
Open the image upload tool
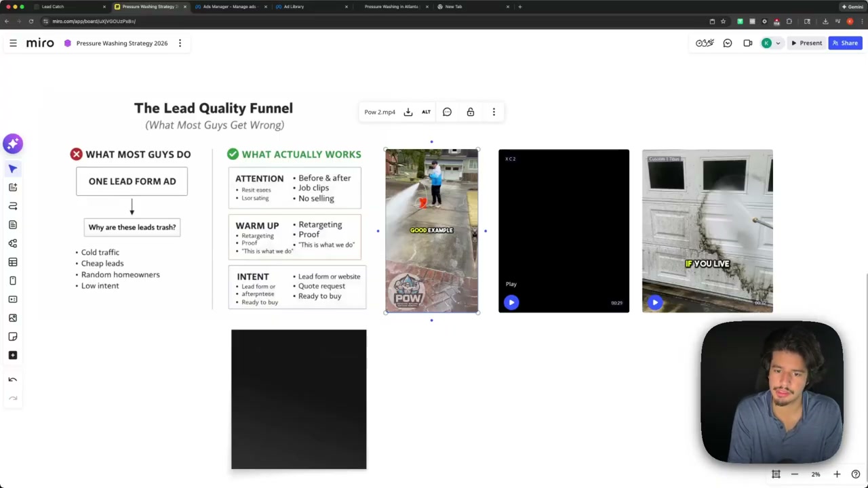13,318
